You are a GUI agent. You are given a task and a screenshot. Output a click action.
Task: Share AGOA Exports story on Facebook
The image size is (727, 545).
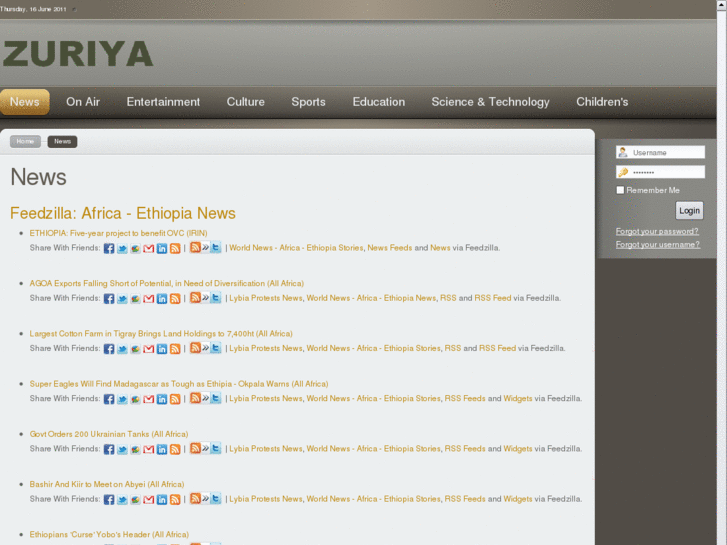point(109,298)
